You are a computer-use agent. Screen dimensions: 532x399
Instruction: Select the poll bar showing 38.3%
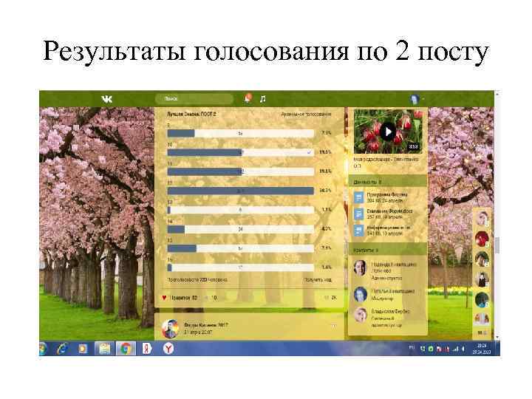coord(241,191)
